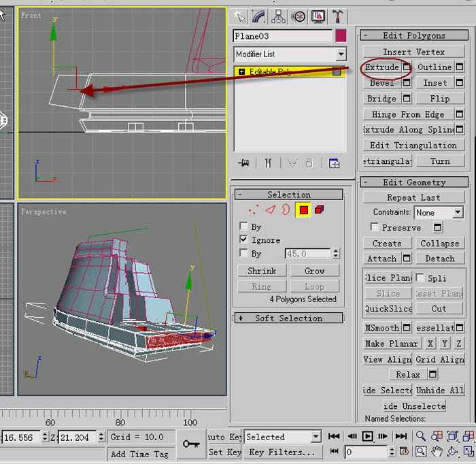This screenshot has height=464, width=476.
Task: Open Extrude settings box icon
Action: coord(406,67)
